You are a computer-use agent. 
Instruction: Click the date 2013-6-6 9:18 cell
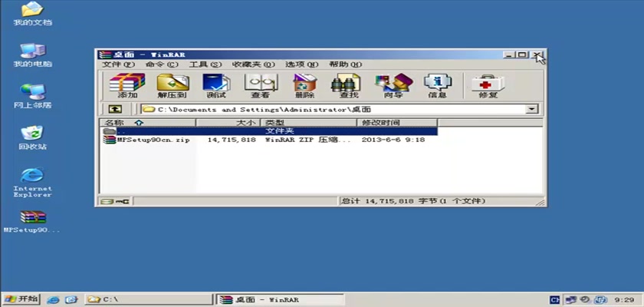click(x=393, y=140)
